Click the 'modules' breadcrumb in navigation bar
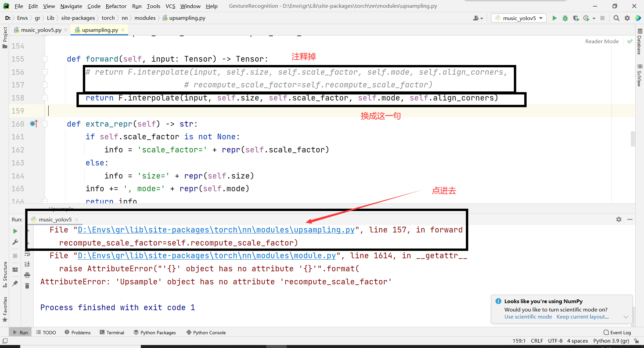 coord(145,18)
